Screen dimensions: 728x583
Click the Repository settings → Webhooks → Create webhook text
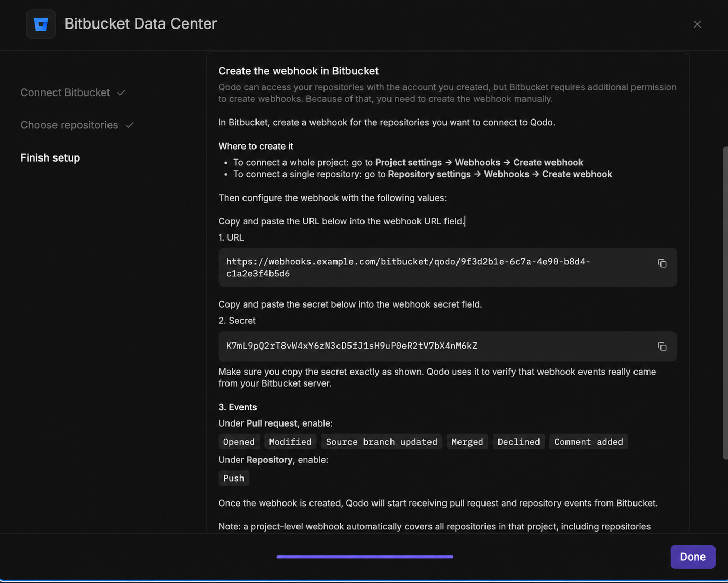(500, 174)
